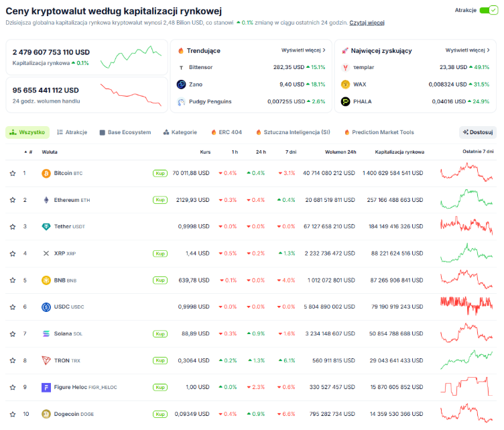Click the Ethereum logo icon

click(x=46, y=200)
